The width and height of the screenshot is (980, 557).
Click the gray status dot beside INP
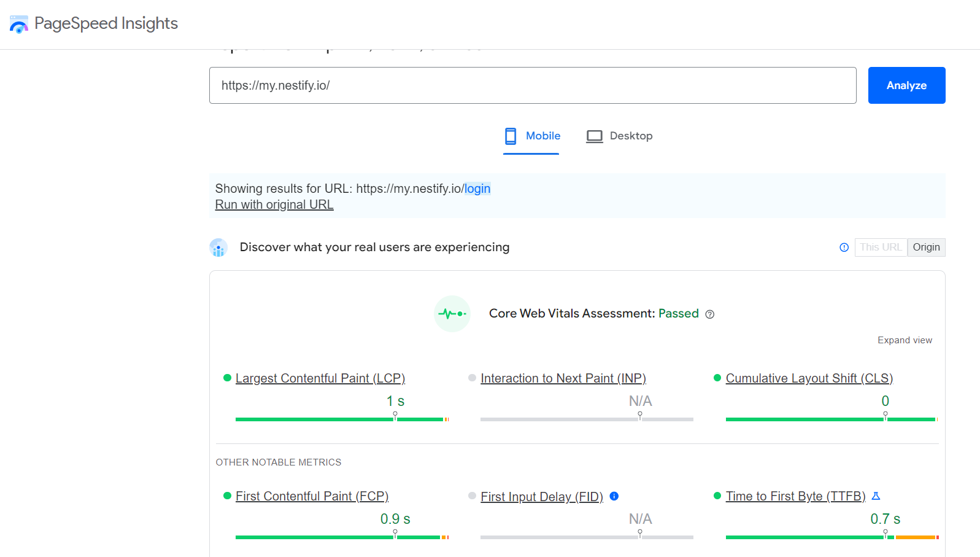pyautogui.click(x=472, y=378)
